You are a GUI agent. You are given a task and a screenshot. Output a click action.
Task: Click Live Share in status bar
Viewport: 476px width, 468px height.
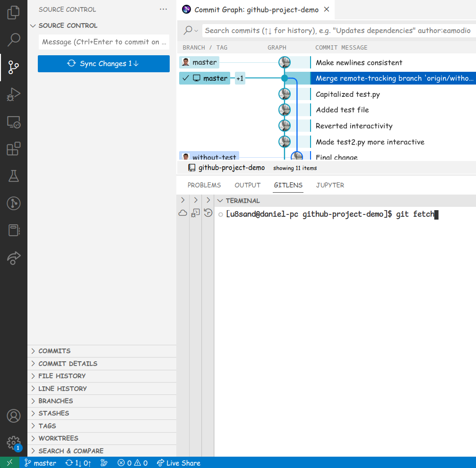tap(179, 463)
